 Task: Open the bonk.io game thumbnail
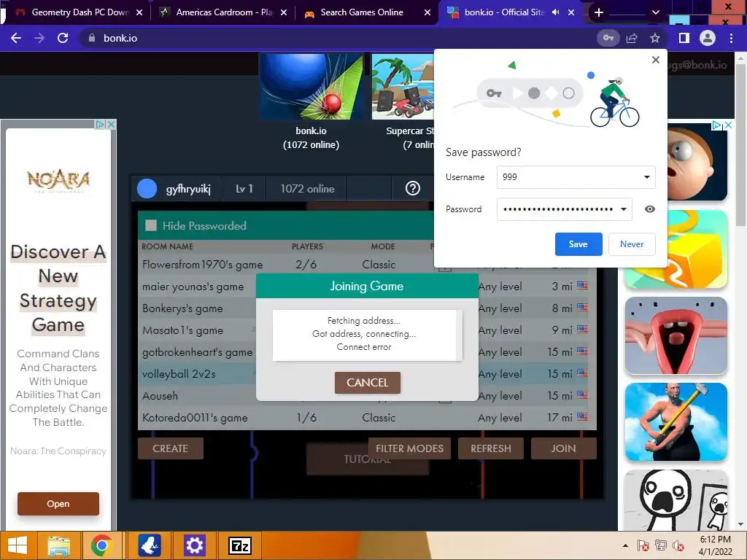tap(311, 87)
